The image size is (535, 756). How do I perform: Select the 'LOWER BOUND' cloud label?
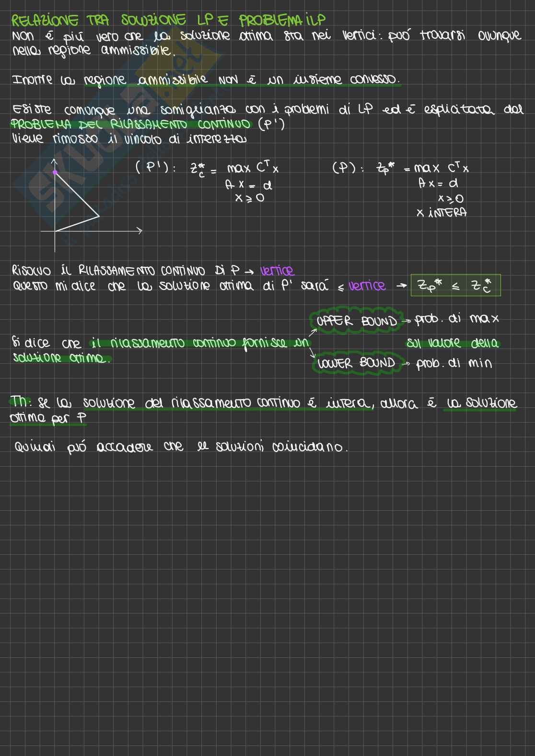356,364
